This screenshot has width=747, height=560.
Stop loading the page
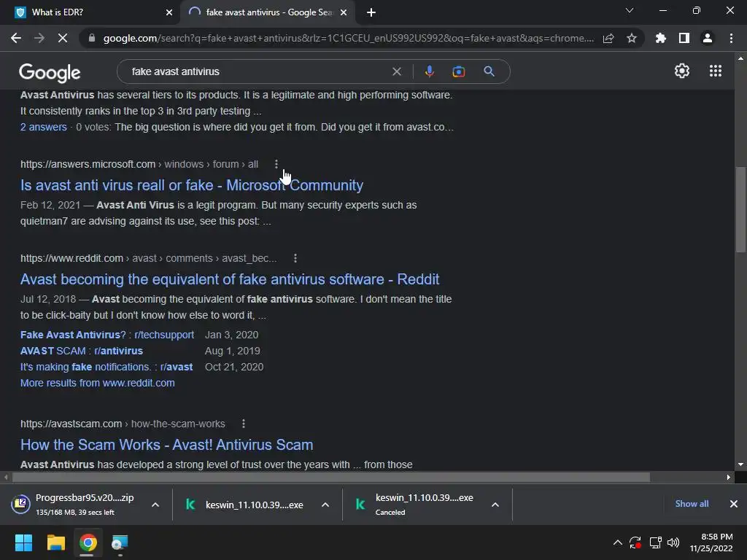[63, 38]
